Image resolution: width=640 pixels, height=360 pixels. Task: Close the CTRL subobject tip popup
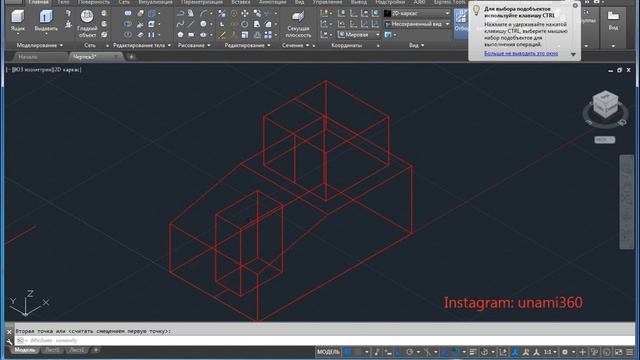click(575, 6)
